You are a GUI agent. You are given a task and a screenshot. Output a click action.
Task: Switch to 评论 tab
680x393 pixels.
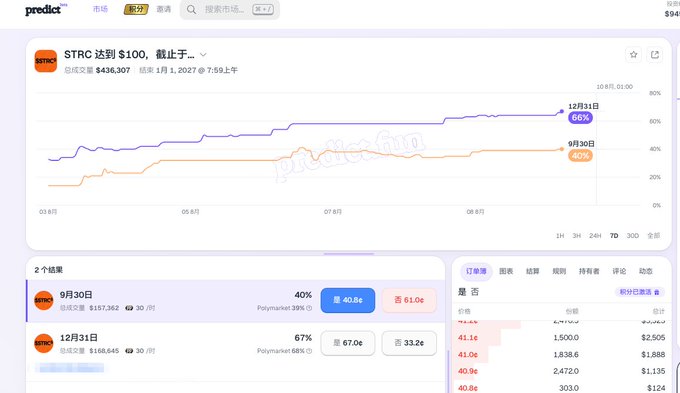point(619,271)
